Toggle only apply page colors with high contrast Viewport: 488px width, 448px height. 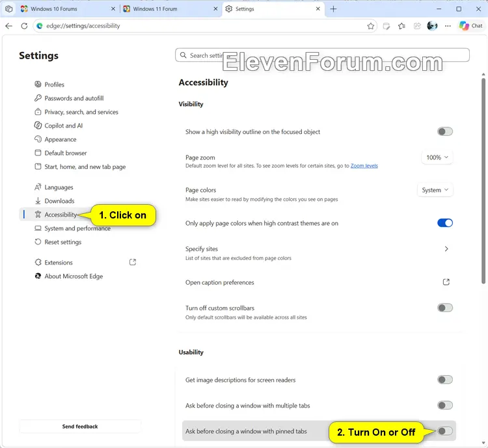pos(445,223)
